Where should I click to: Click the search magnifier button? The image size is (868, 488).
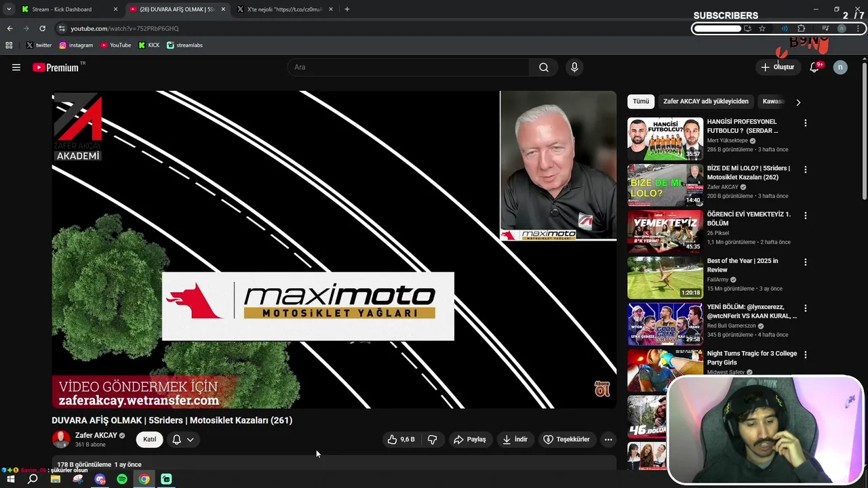[544, 67]
